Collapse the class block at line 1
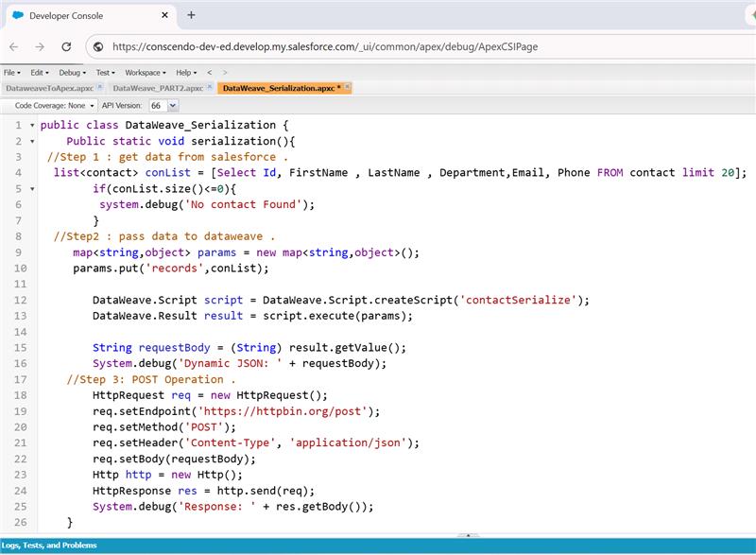 [x=32, y=125]
